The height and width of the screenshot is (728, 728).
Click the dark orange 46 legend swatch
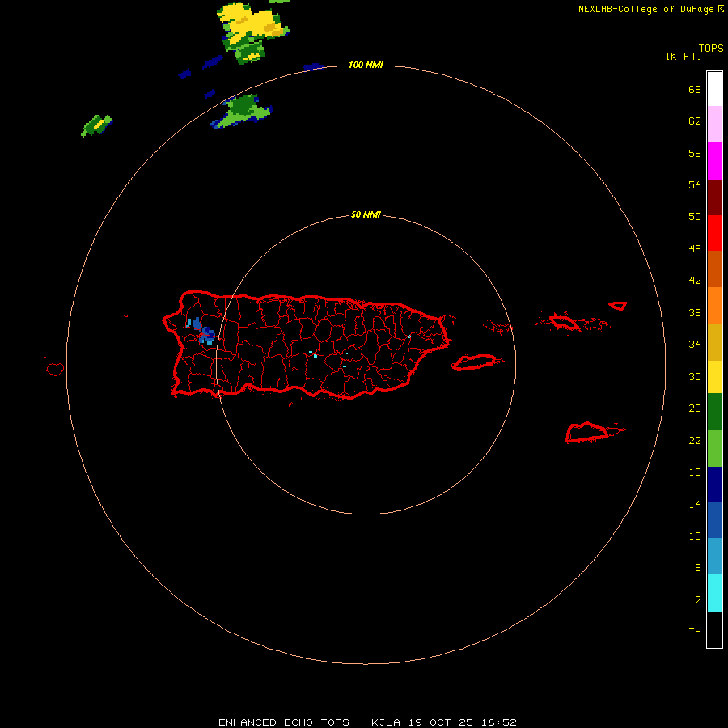[714, 269]
